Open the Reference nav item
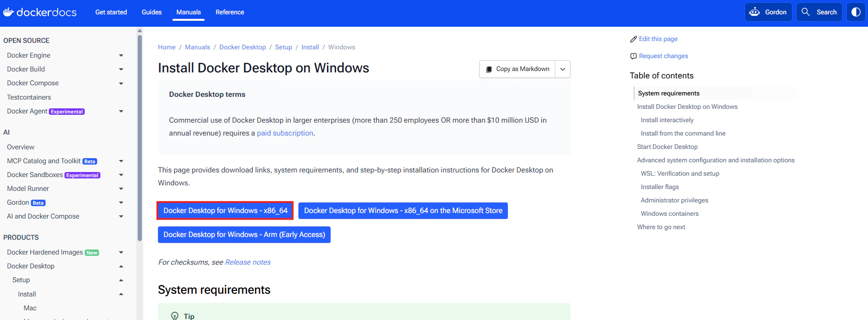The height and width of the screenshot is (320, 868). 230,12
